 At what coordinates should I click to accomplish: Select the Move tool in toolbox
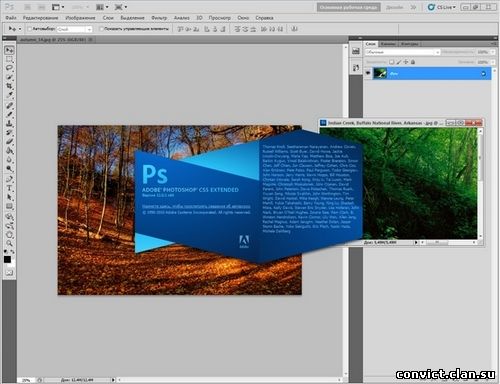[x=9, y=50]
